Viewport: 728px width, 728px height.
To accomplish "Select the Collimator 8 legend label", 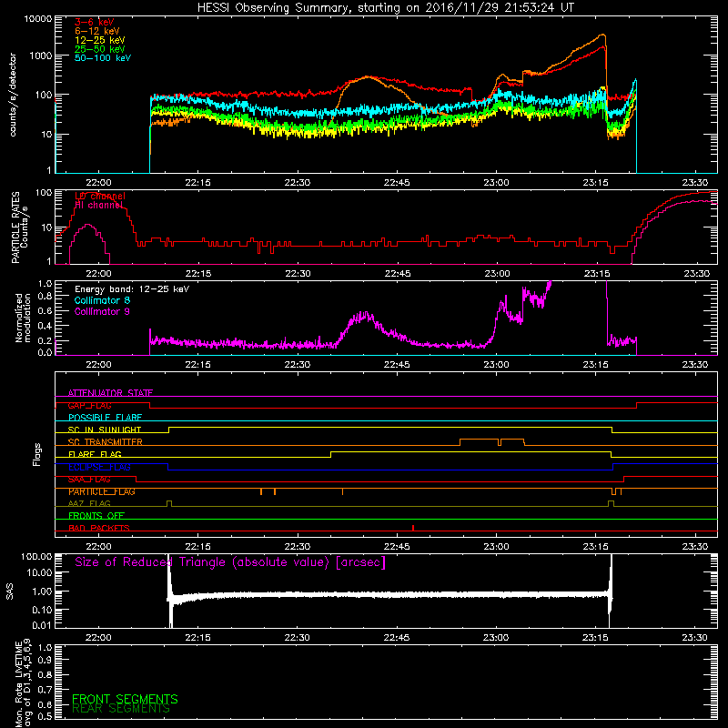I will [102, 300].
